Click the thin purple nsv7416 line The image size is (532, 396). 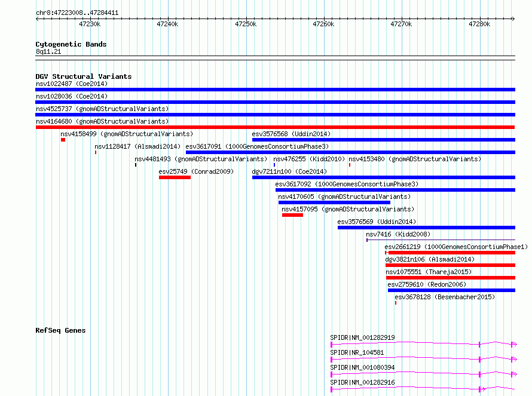pos(441,240)
